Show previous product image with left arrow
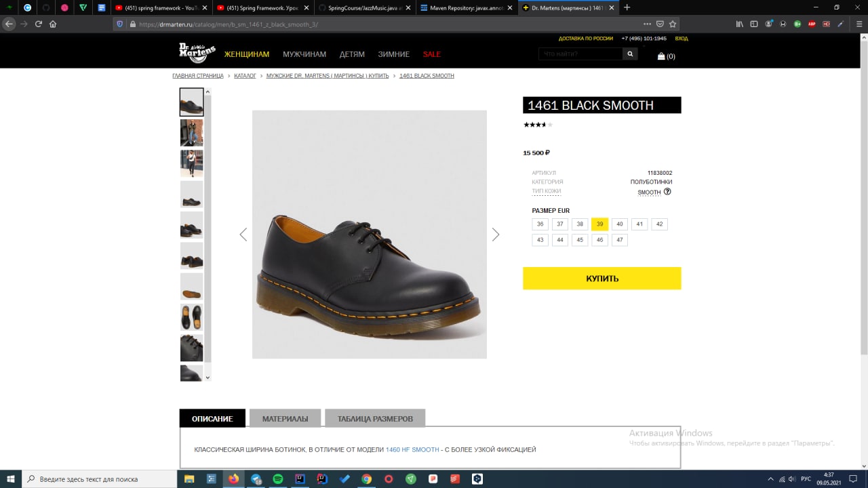Screen dimensions: 868x488 pos(243,235)
